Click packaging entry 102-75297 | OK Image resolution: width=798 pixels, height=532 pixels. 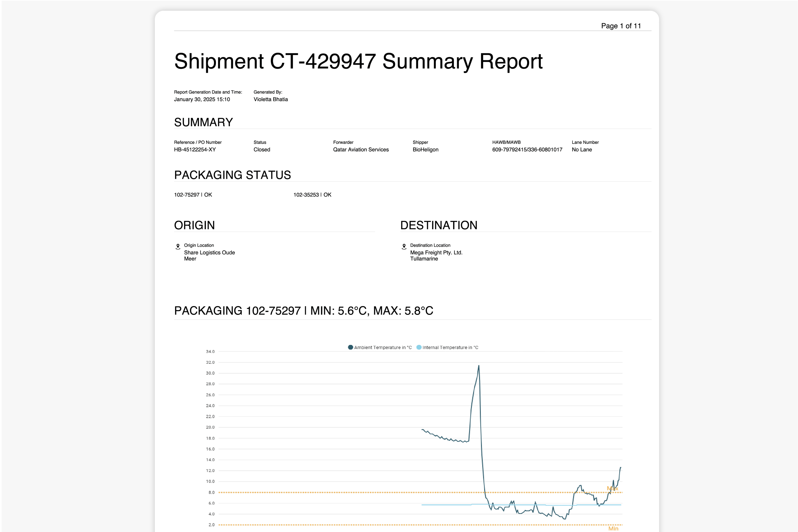(x=193, y=195)
